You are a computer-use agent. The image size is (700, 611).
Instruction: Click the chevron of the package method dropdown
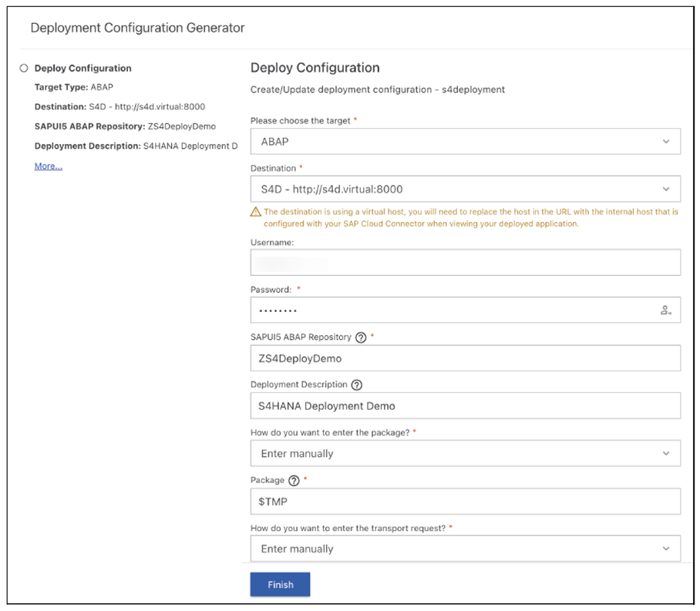click(x=665, y=454)
